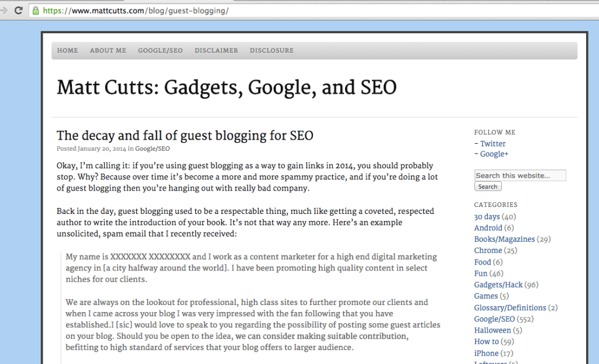Image resolution: width=599 pixels, height=364 pixels.
Task: Click the 'Posted January 20, 2014' date text
Action: click(x=91, y=149)
